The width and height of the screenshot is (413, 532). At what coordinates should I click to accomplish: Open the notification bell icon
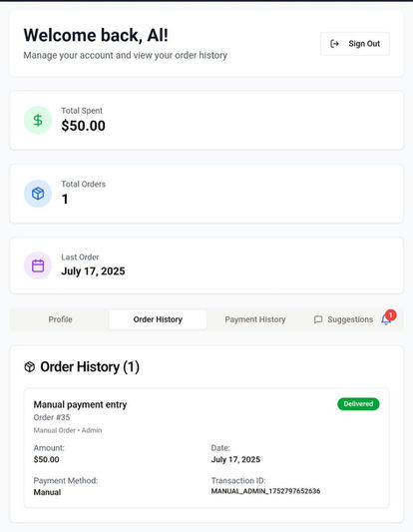(x=386, y=320)
